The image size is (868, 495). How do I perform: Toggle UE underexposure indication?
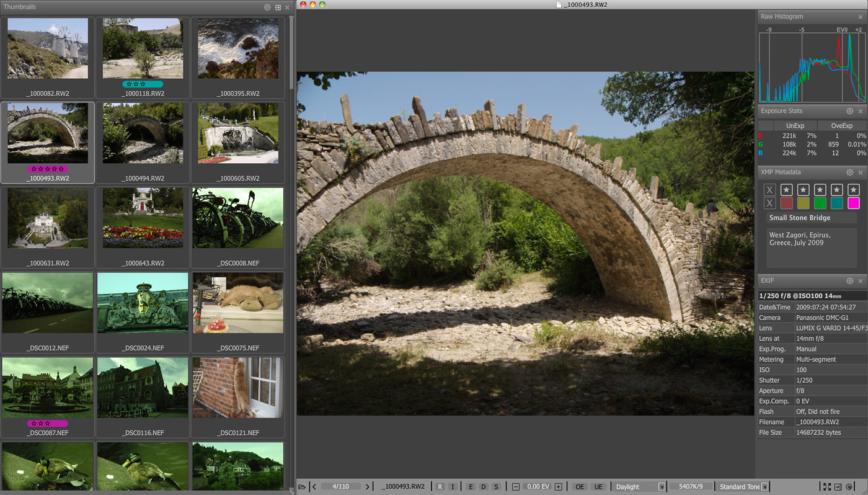pyautogui.click(x=598, y=487)
